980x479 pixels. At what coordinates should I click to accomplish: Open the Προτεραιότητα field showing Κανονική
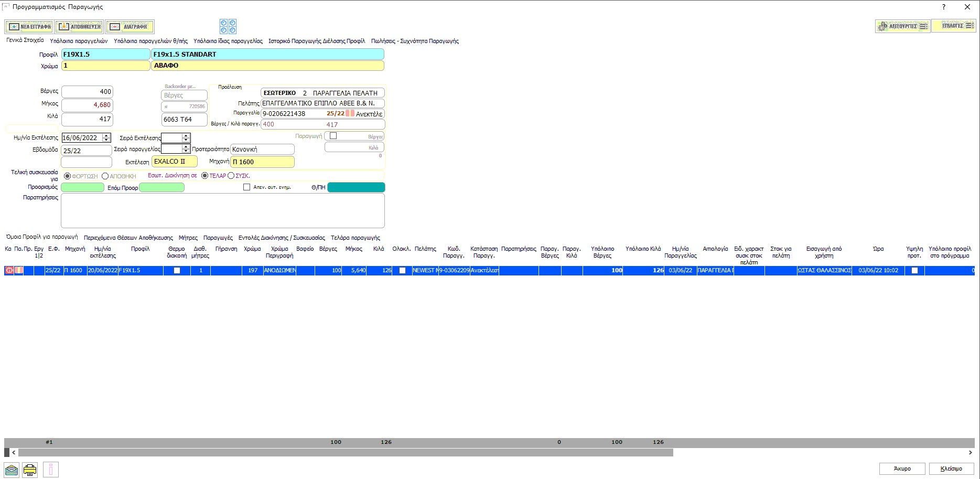pos(262,150)
